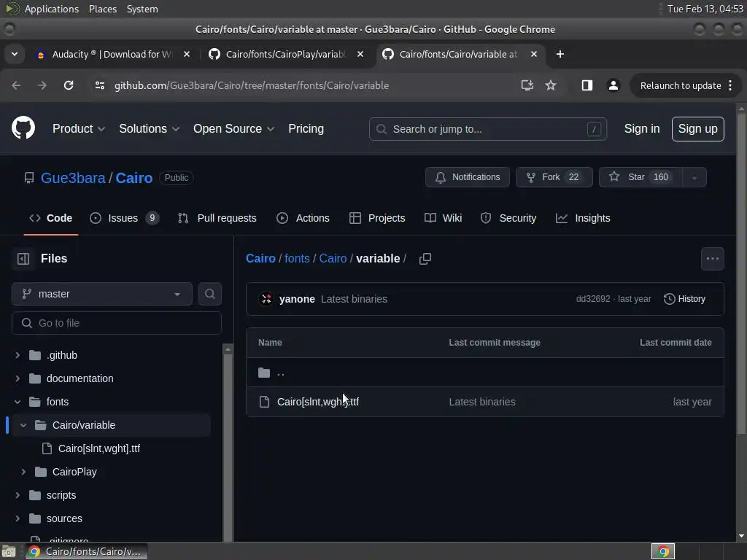
Task: Collapse the Cairo/variable folder
Action: coord(23,425)
